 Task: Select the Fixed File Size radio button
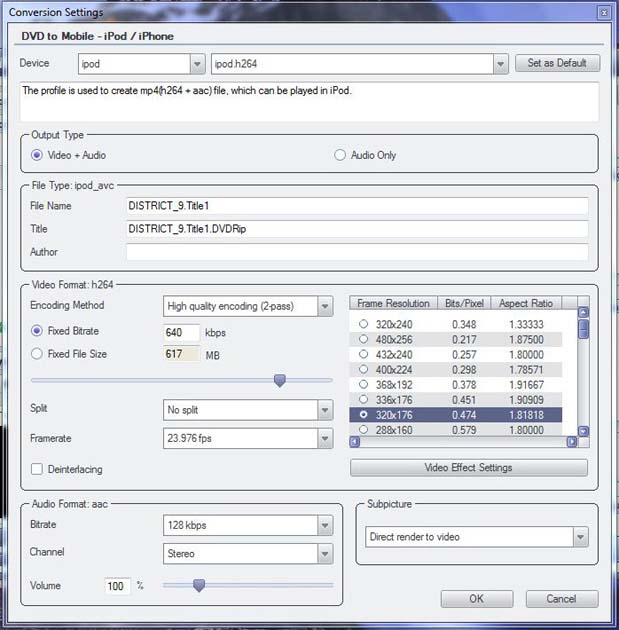(38, 354)
